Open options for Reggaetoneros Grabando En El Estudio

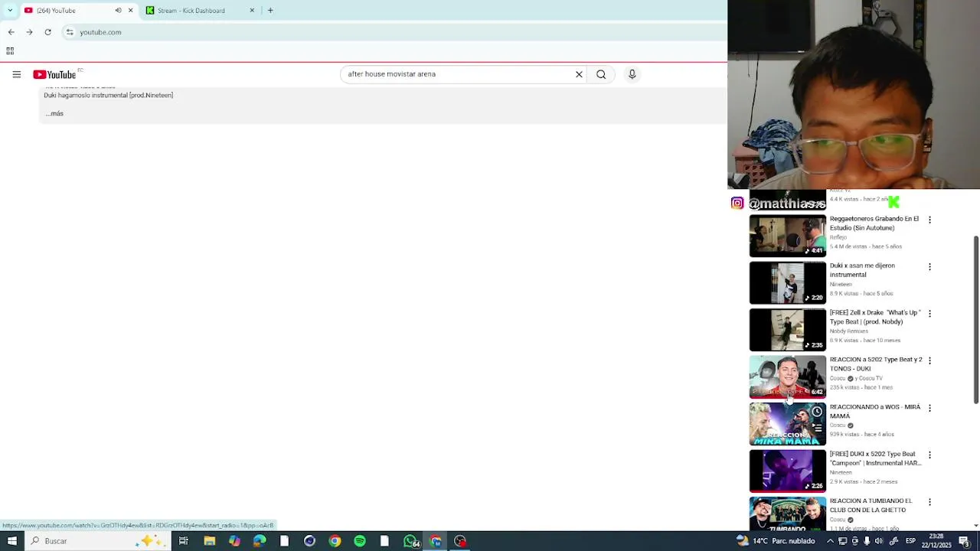coord(929,220)
